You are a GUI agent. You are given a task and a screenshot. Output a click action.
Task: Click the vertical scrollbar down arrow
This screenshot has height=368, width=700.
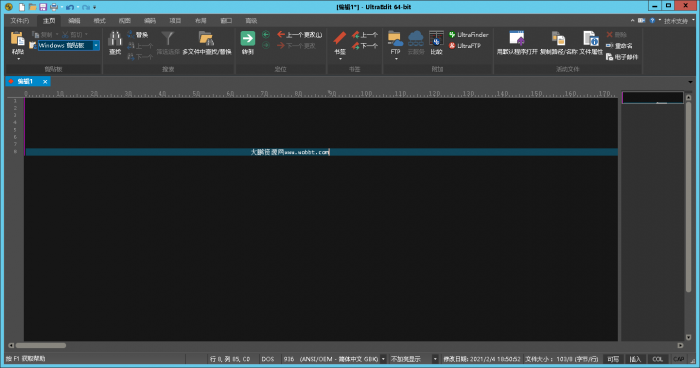[688, 338]
